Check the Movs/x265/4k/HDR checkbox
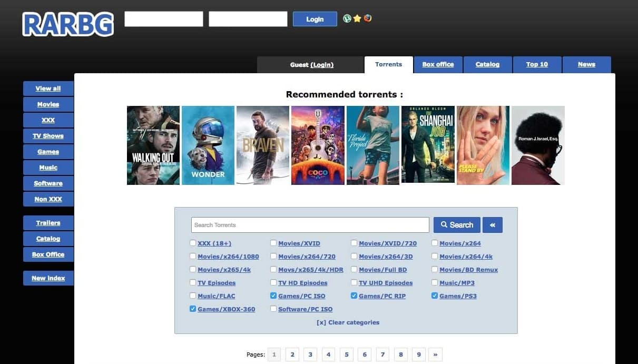Image resolution: width=638 pixels, height=364 pixels. coord(273,270)
